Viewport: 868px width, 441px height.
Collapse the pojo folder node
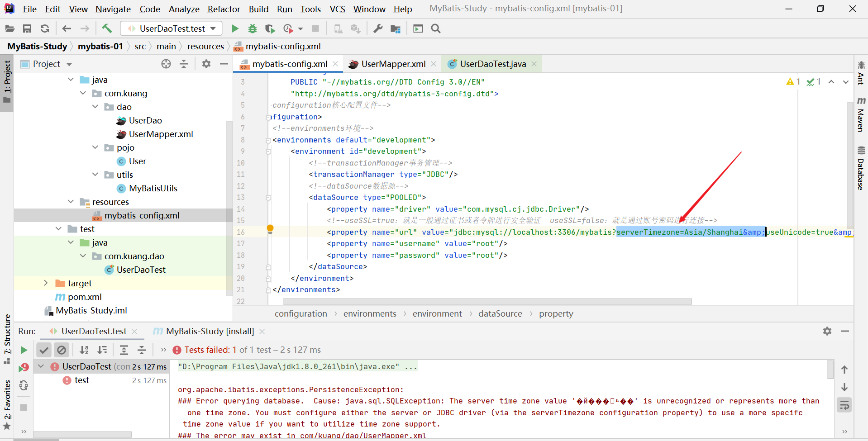pyautogui.click(x=95, y=147)
